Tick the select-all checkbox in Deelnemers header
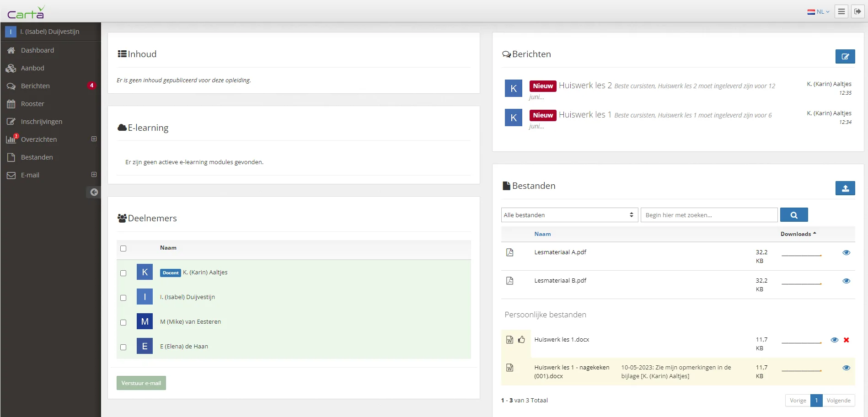Screen dimensions: 868x417 click(123, 248)
